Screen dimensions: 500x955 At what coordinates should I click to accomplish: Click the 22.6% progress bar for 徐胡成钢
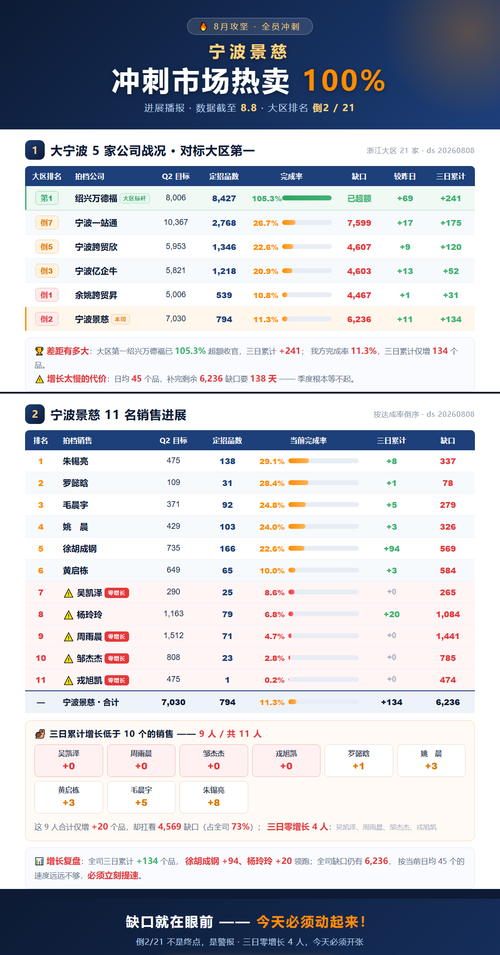tap(323, 549)
